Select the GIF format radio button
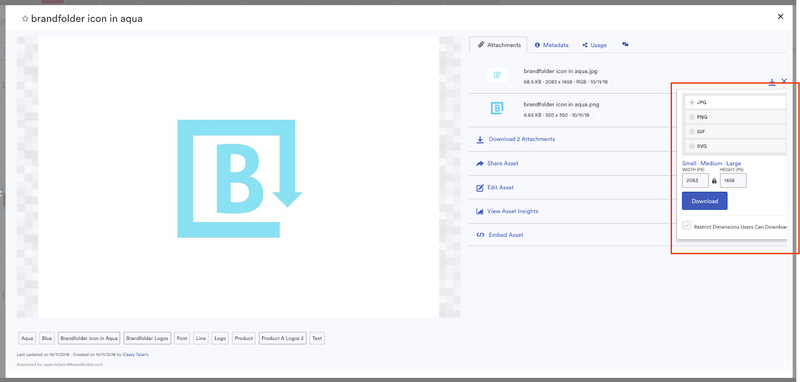 [x=692, y=132]
